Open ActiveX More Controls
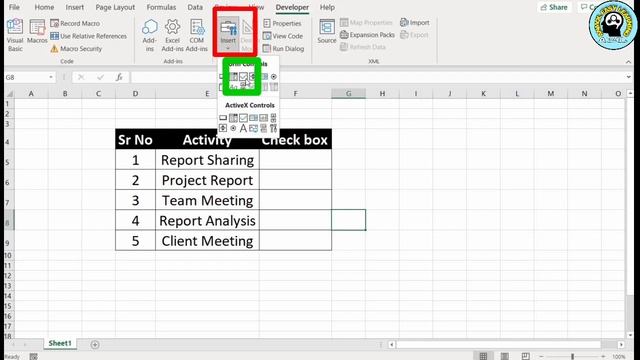This screenshot has height=360, width=640. pos(273,128)
